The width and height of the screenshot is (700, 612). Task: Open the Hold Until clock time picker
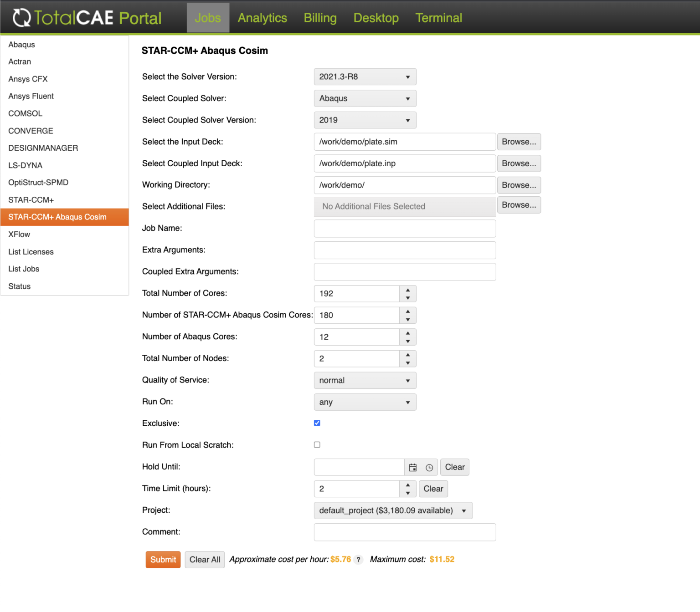[429, 467]
